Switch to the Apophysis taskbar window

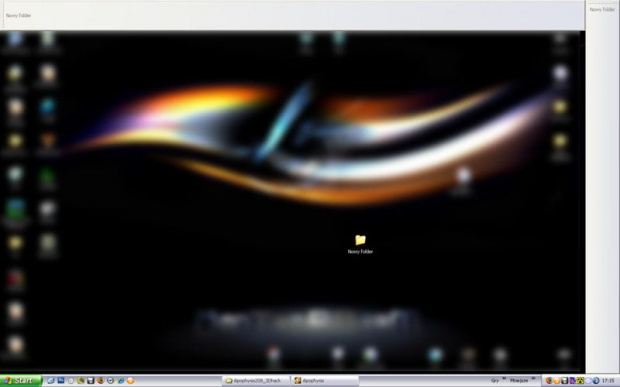point(325,381)
